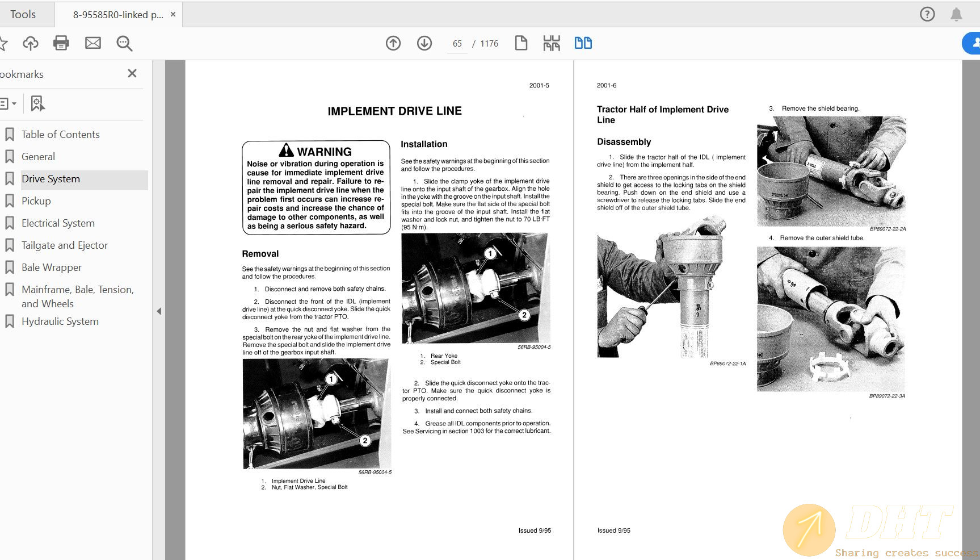This screenshot has width=980, height=560.
Task: Toggle two-page view mode
Action: pos(583,43)
